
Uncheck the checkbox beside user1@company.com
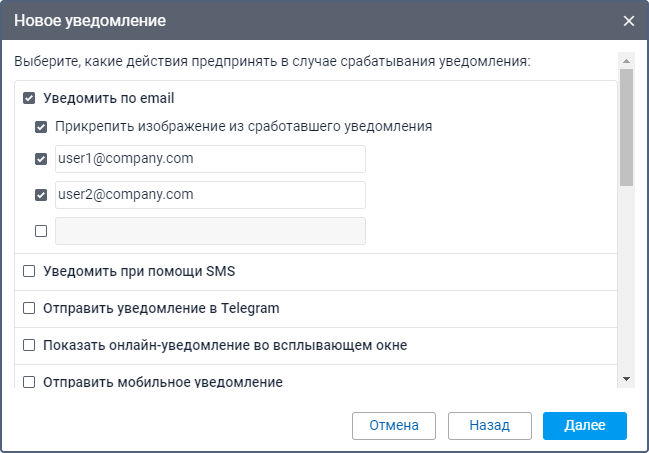coord(41,159)
